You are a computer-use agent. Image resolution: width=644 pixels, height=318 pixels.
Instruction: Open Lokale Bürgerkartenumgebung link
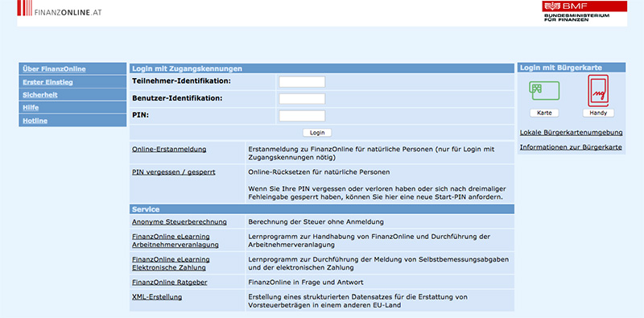pyautogui.click(x=571, y=133)
